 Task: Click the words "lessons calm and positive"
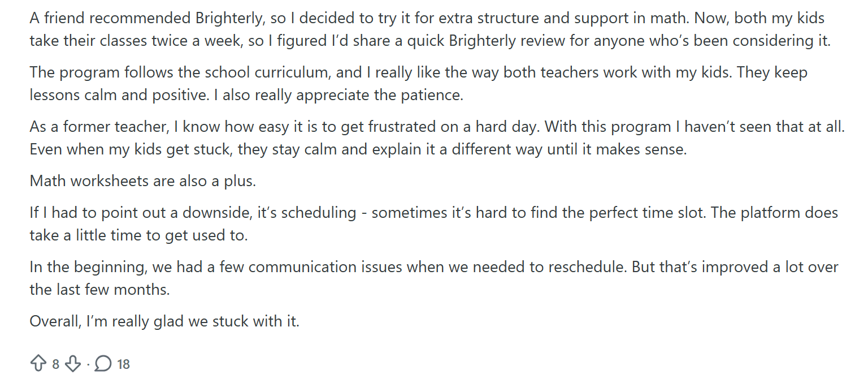(x=118, y=95)
